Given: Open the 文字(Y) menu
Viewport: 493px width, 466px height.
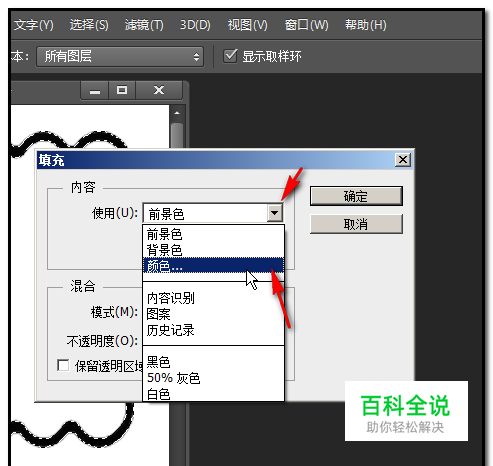Looking at the screenshot, I should click(34, 25).
